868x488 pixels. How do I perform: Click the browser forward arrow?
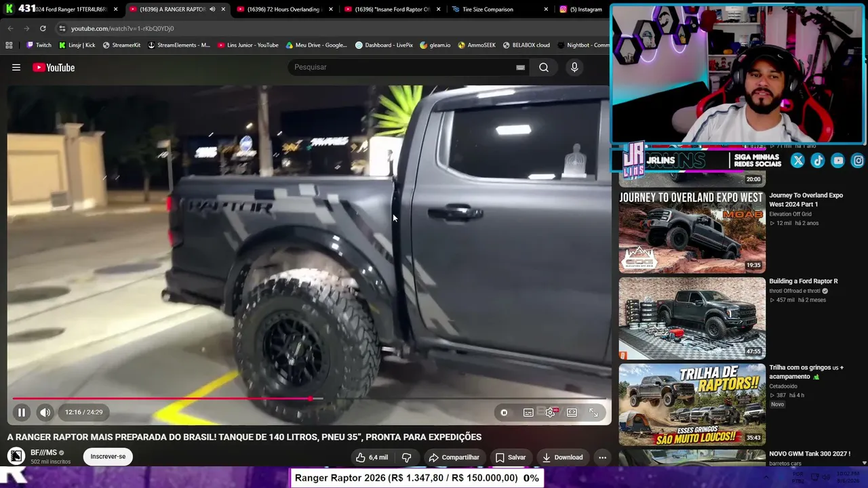(26, 28)
